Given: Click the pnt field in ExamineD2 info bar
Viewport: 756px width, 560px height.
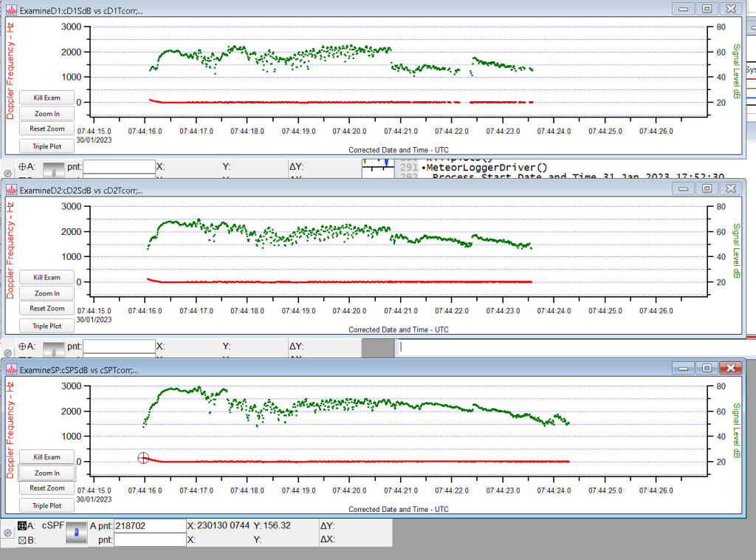Looking at the screenshot, I should (119, 346).
